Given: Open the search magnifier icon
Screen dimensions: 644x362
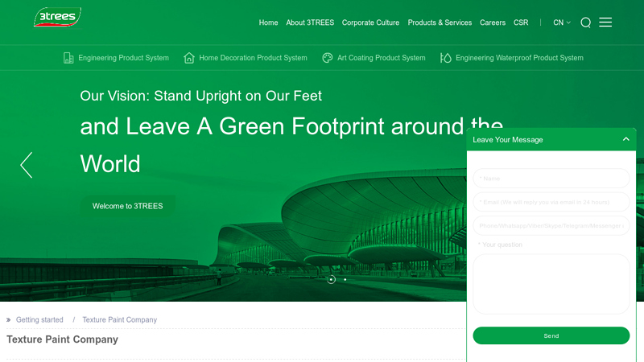Looking at the screenshot, I should point(586,23).
